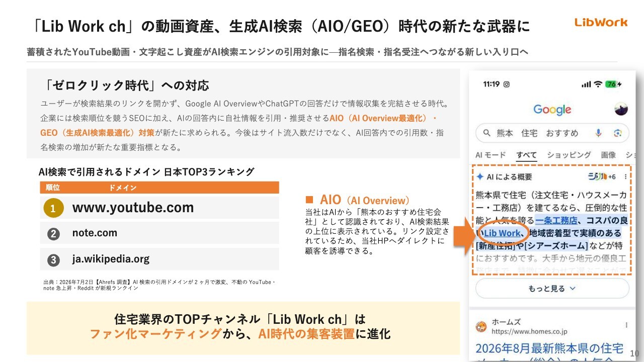
Task: Click the magnifier icon in the search box
Action: 487,133
